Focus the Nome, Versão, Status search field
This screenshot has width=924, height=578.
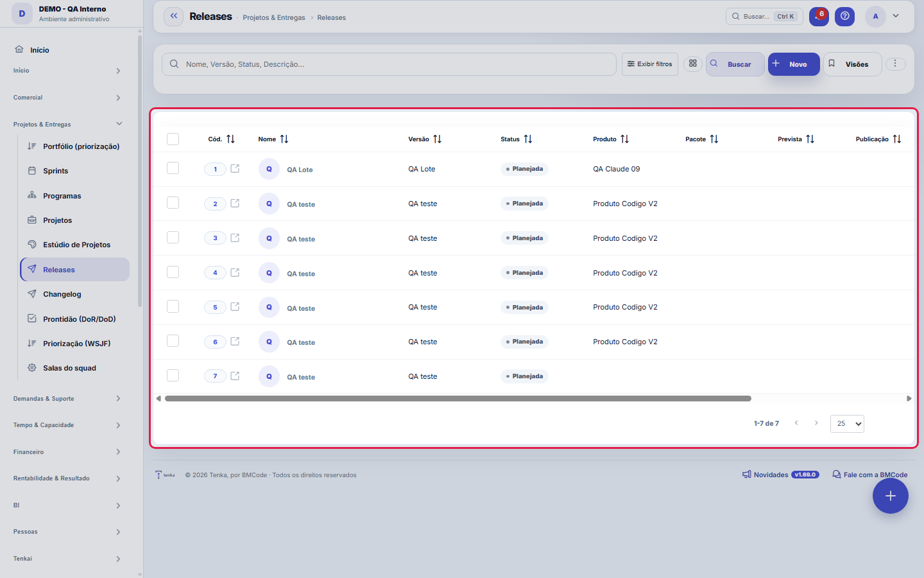(389, 64)
